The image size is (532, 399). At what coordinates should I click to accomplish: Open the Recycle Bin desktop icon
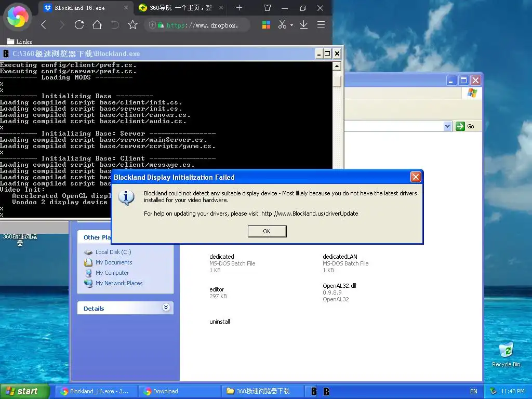coord(506,355)
